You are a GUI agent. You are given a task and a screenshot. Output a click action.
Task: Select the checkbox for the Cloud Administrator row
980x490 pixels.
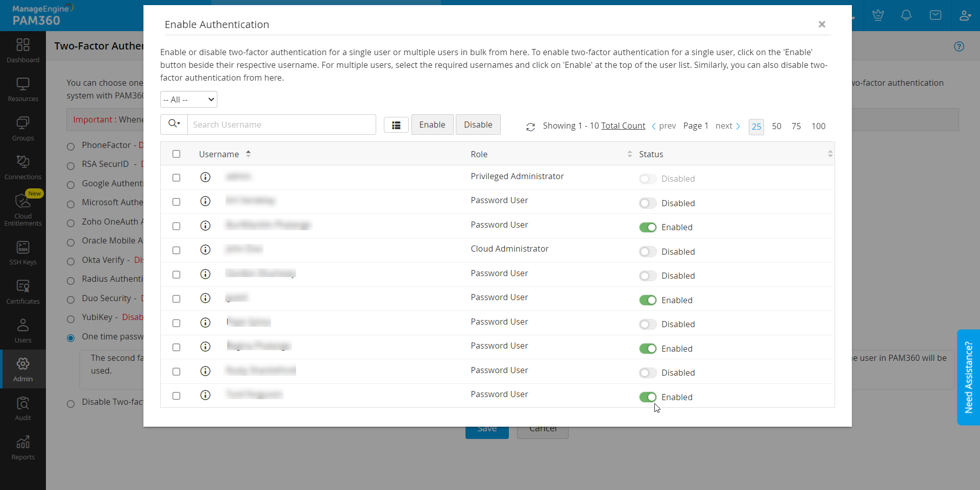coord(177,251)
